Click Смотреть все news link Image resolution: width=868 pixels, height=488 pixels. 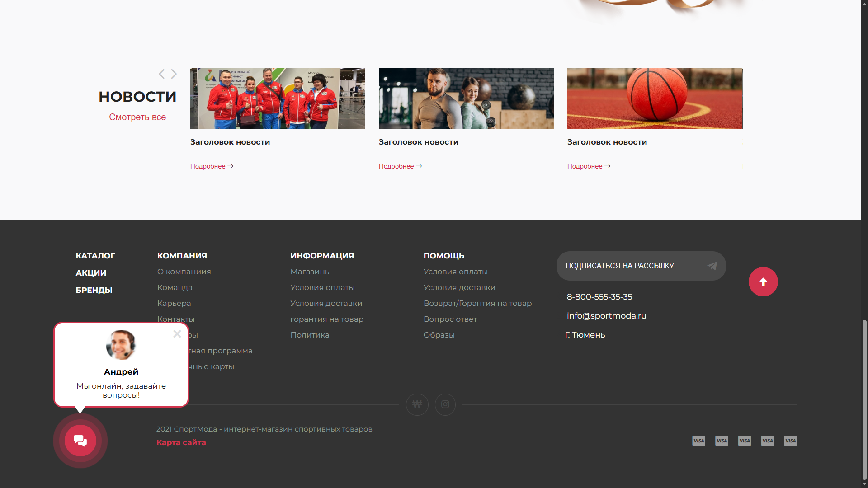point(137,117)
